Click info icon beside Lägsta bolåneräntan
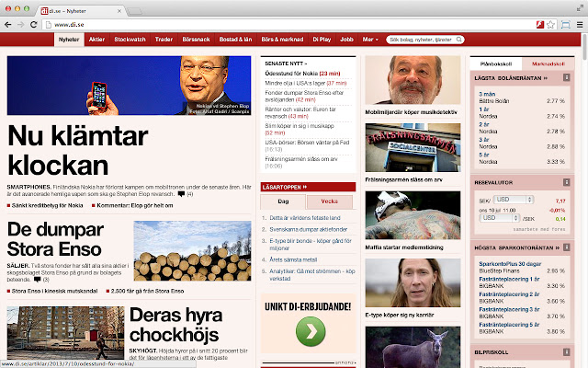Viewport: 588px width, 368px height. click(566, 77)
